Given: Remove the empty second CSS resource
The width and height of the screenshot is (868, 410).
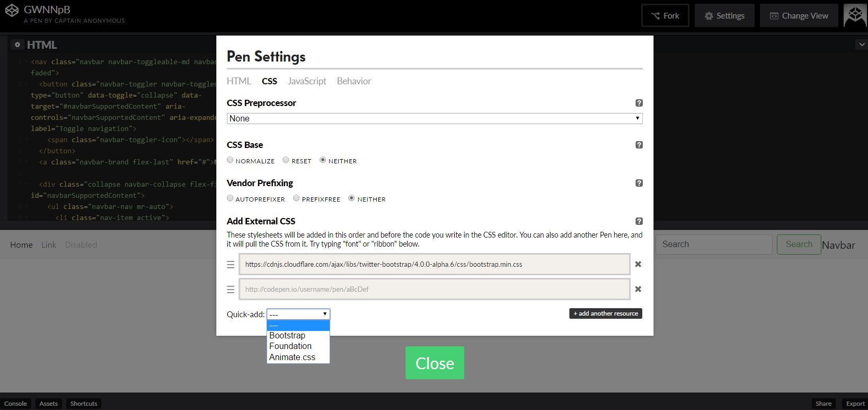Looking at the screenshot, I should (638, 289).
